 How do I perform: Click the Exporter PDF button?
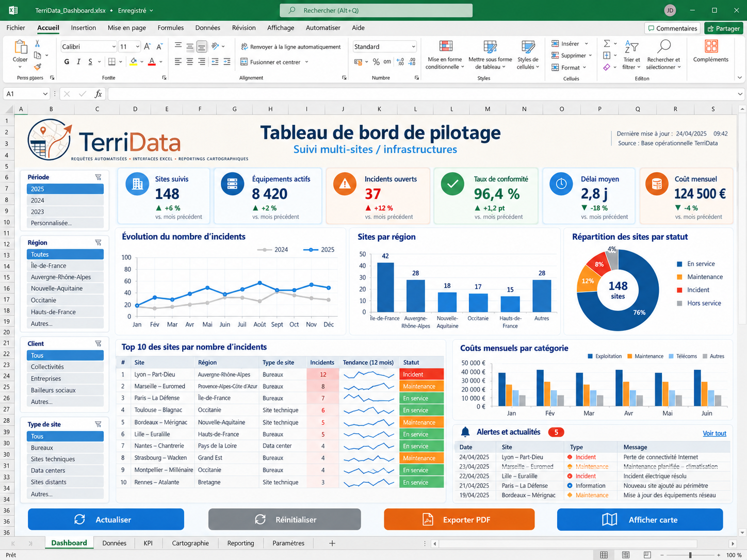pyautogui.click(x=459, y=519)
